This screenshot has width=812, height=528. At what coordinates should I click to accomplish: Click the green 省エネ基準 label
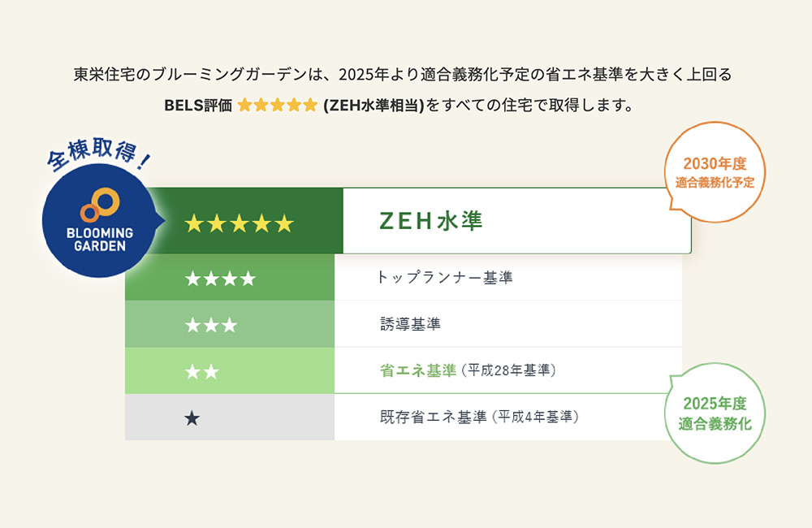tap(418, 370)
